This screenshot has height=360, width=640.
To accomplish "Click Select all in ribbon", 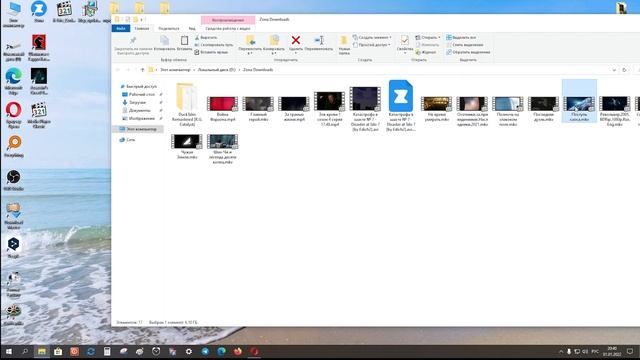I will pos(461,38).
